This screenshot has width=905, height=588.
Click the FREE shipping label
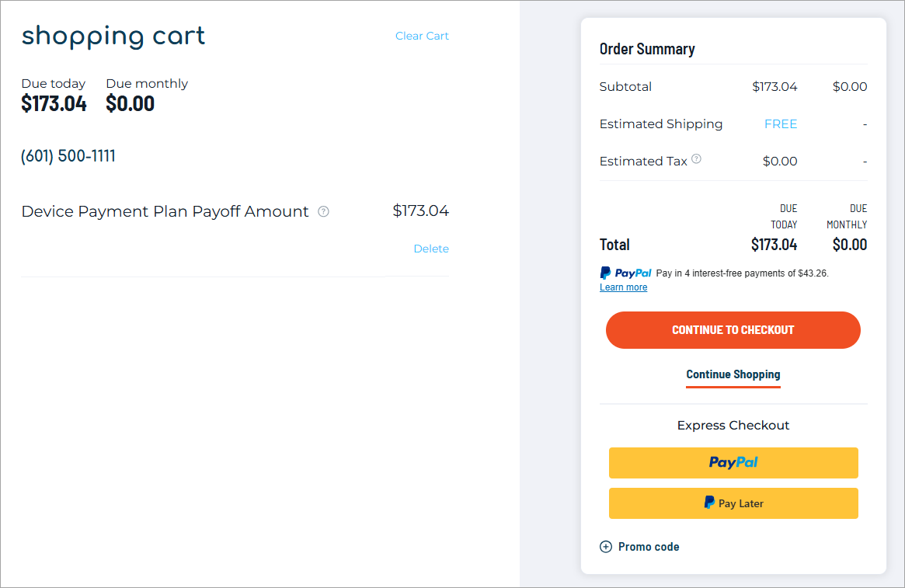click(x=781, y=124)
